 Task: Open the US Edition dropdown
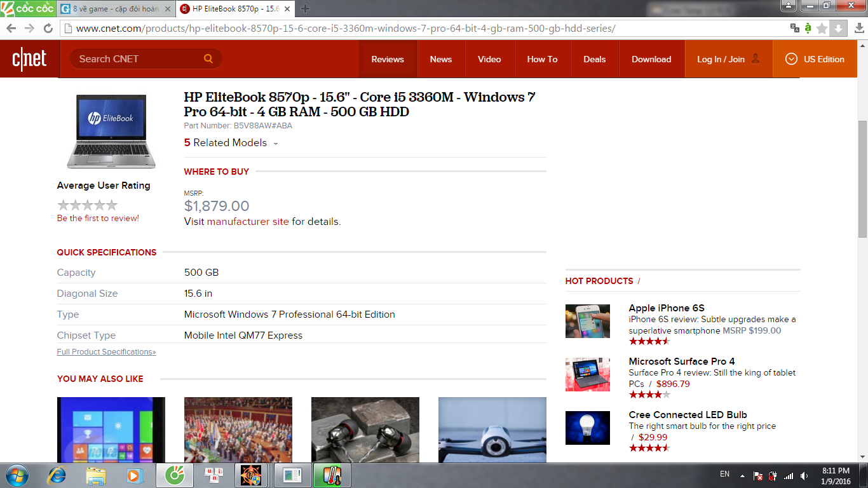pyautogui.click(x=816, y=59)
